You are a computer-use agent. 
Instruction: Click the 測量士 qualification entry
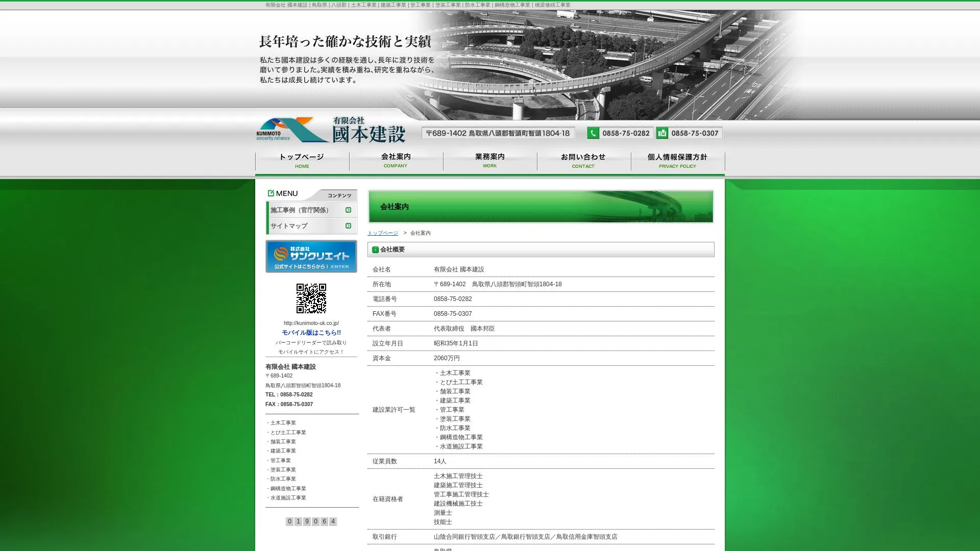click(x=443, y=513)
